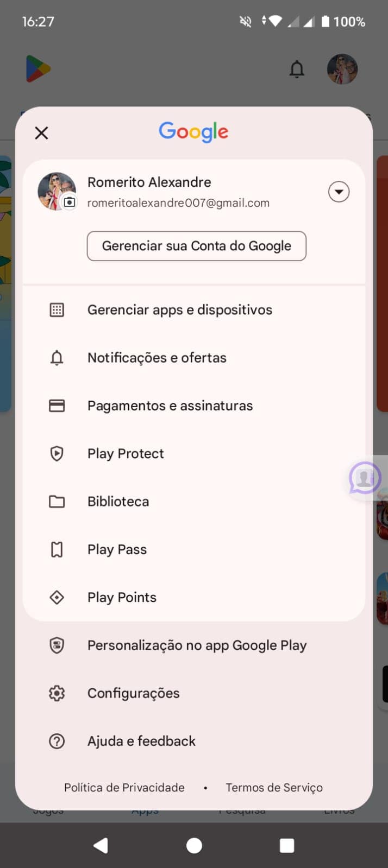The width and height of the screenshot is (388, 868).
Task: Tap the personalization shield icon
Action: pos(57,645)
